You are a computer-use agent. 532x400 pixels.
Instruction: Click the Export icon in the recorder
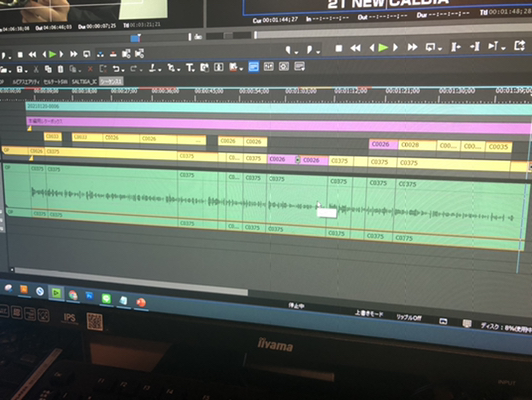[x=519, y=45]
